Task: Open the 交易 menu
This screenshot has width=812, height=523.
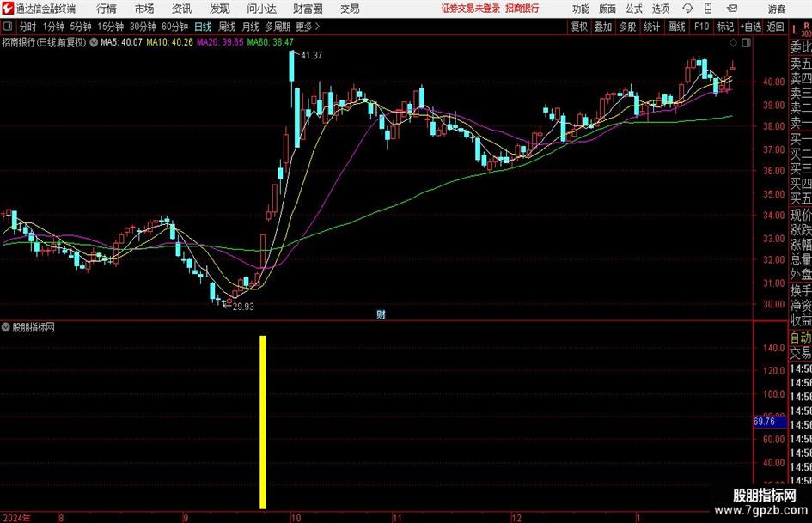Action: [x=350, y=9]
